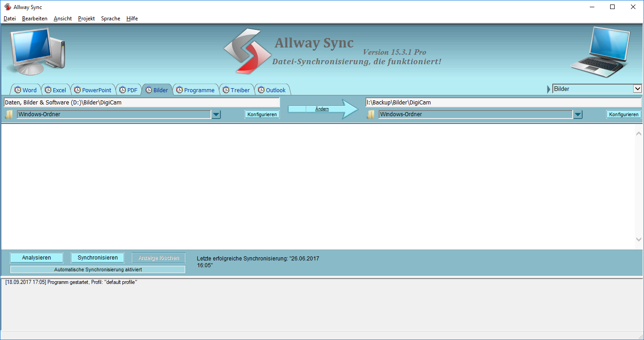Open the Sprache menu
The height and width of the screenshot is (340, 644).
[x=111, y=19]
